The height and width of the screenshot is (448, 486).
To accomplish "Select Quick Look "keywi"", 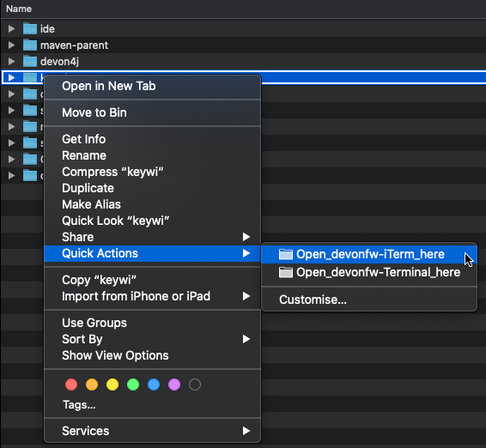I will [x=152, y=221].
